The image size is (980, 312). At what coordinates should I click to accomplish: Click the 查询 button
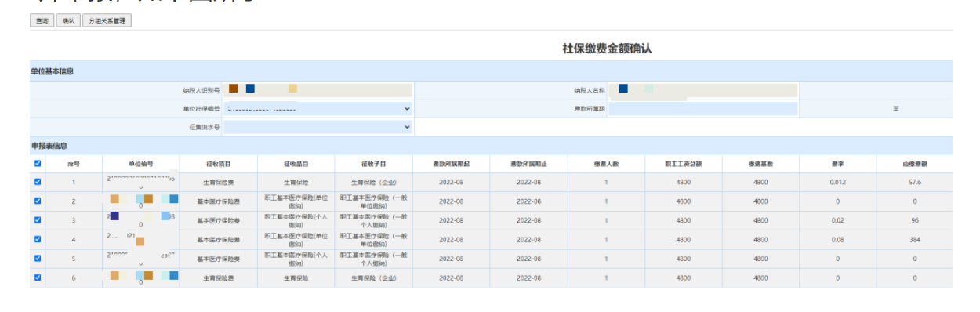42,21
